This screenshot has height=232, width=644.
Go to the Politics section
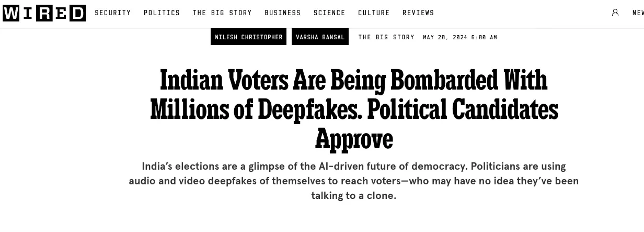coord(162,13)
